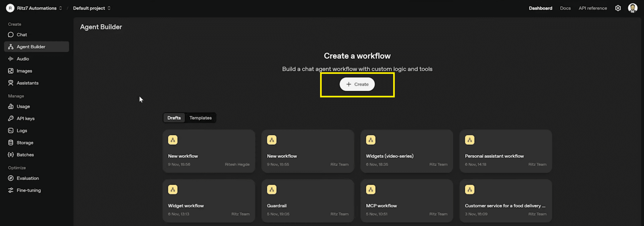Switch to the Templates tab

tap(201, 118)
